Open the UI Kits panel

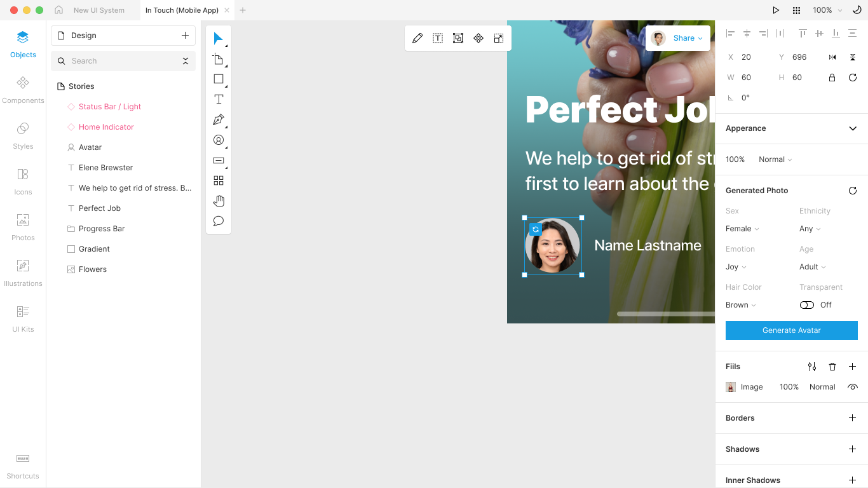coord(23,317)
